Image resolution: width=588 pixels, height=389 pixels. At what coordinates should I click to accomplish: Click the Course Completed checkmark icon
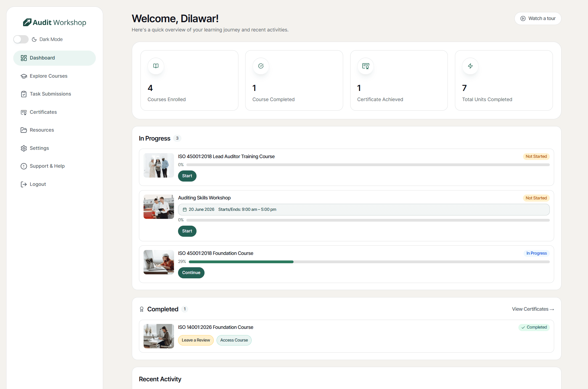pos(261,66)
